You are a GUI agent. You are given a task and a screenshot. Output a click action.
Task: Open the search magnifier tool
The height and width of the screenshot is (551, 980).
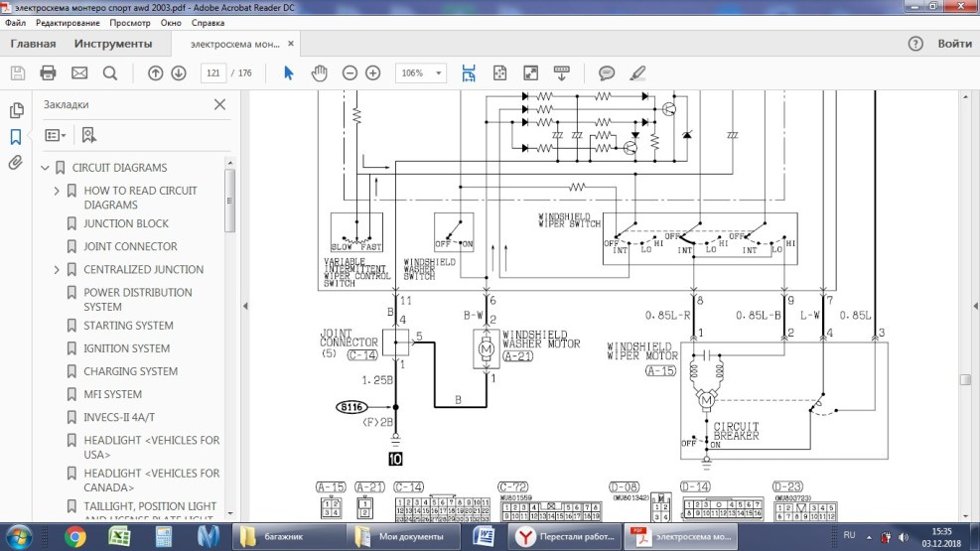pos(110,72)
